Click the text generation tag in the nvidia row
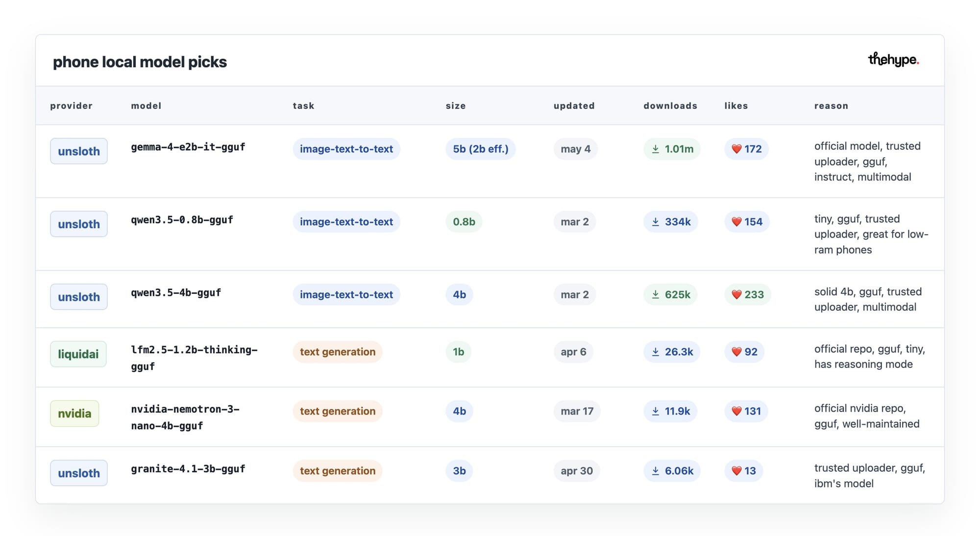The width and height of the screenshot is (980, 536). 338,411
